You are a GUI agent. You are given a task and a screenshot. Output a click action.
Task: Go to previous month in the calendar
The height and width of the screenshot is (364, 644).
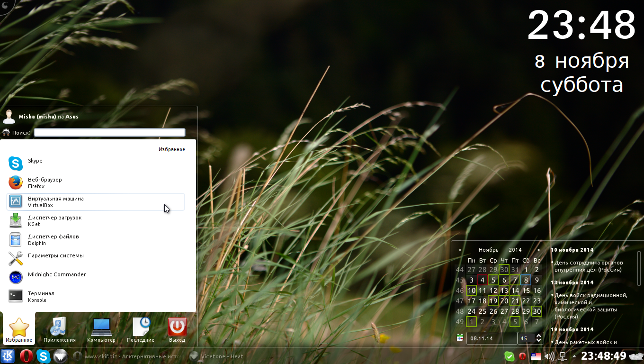click(x=460, y=250)
